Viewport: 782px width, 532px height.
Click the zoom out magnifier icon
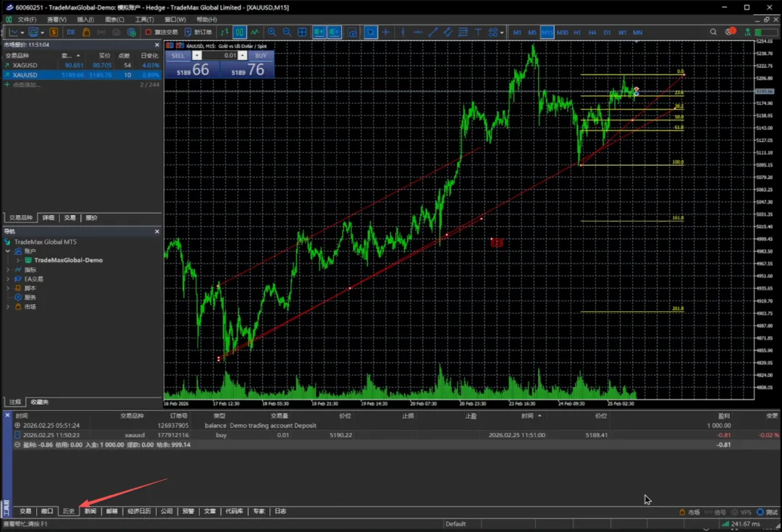click(287, 32)
